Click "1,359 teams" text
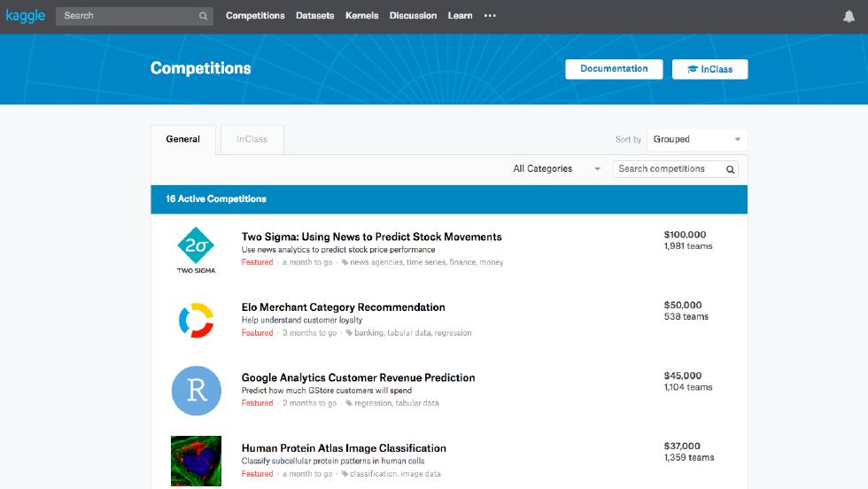868x489 pixels. click(689, 457)
